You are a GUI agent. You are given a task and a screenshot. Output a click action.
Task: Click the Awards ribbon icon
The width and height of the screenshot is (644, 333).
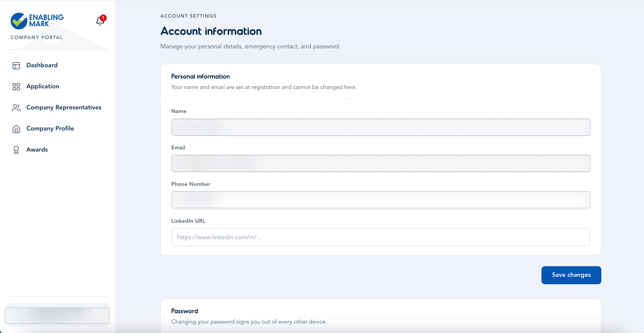coord(16,150)
